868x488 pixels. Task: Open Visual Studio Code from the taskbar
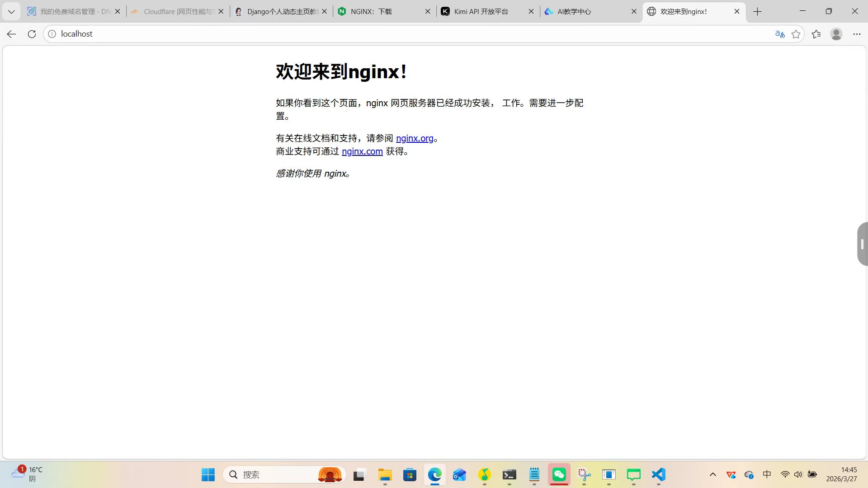pos(659,474)
